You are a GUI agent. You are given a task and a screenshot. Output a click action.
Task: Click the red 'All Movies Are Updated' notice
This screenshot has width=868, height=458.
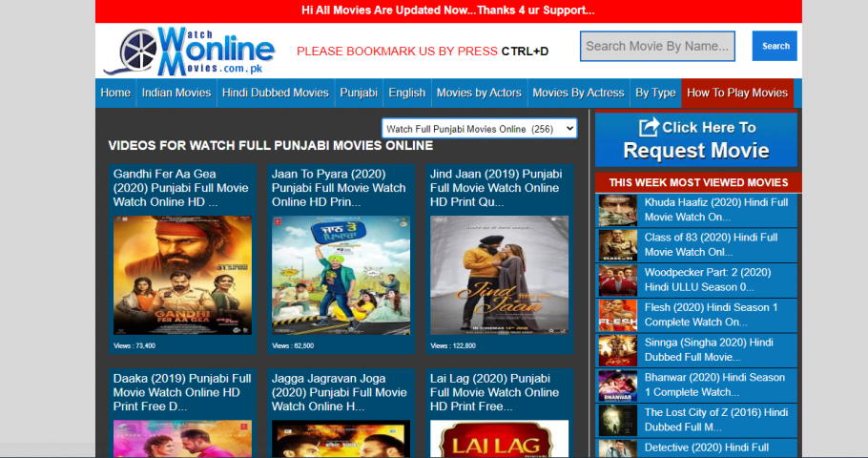pyautogui.click(x=448, y=10)
